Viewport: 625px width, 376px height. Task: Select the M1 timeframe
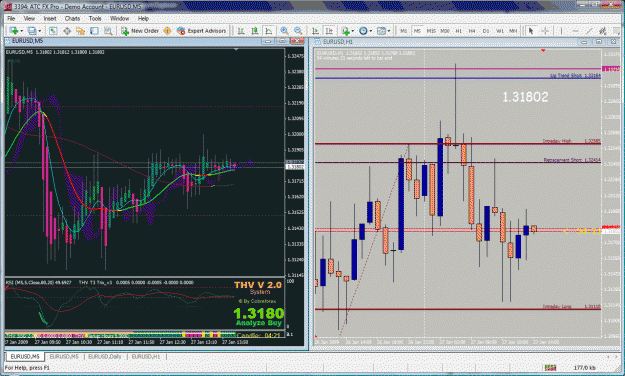403,31
